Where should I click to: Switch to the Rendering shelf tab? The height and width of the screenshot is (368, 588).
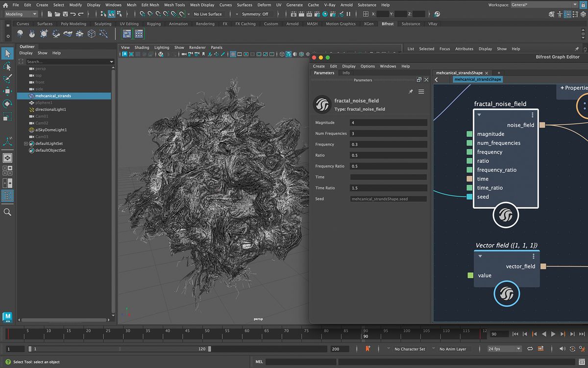pos(205,24)
